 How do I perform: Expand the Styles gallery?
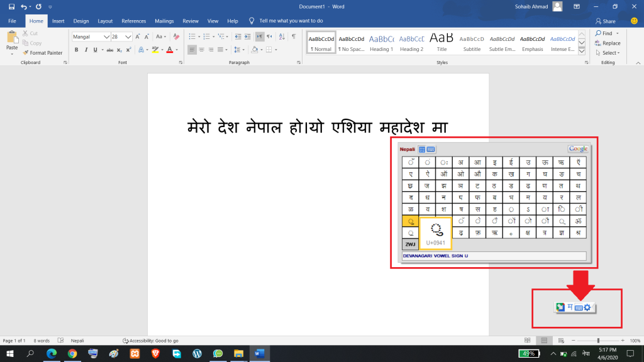tap(582, 52)
